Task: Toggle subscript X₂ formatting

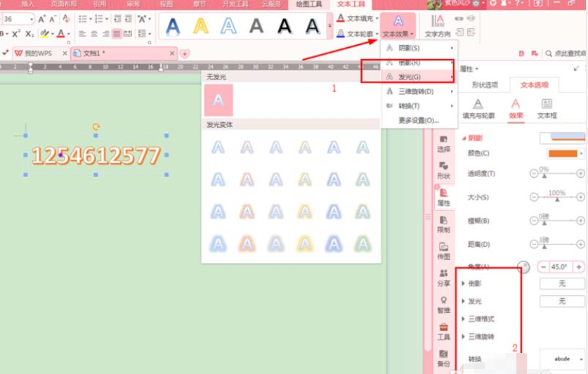Action: (x=30, y=34)
